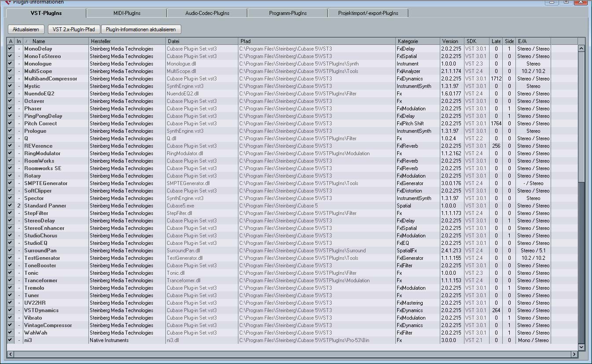Select the MultibandCompressor plug-in name
This screenshot has width=592, height=364.
point(51,79)
